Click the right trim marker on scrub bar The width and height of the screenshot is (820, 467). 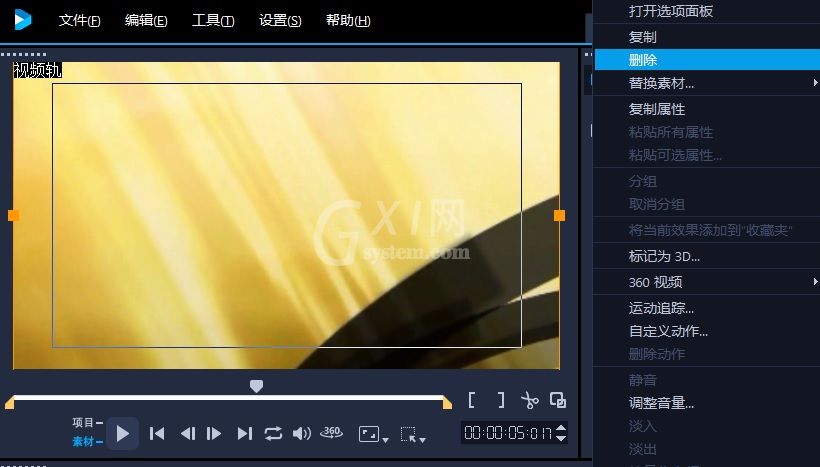pos(447,402)
